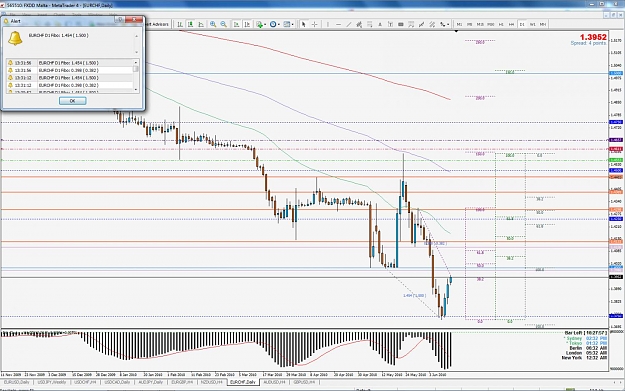
Task: Select the text 'A' tool
Action: pyautogui.click(x=380, y=24)
